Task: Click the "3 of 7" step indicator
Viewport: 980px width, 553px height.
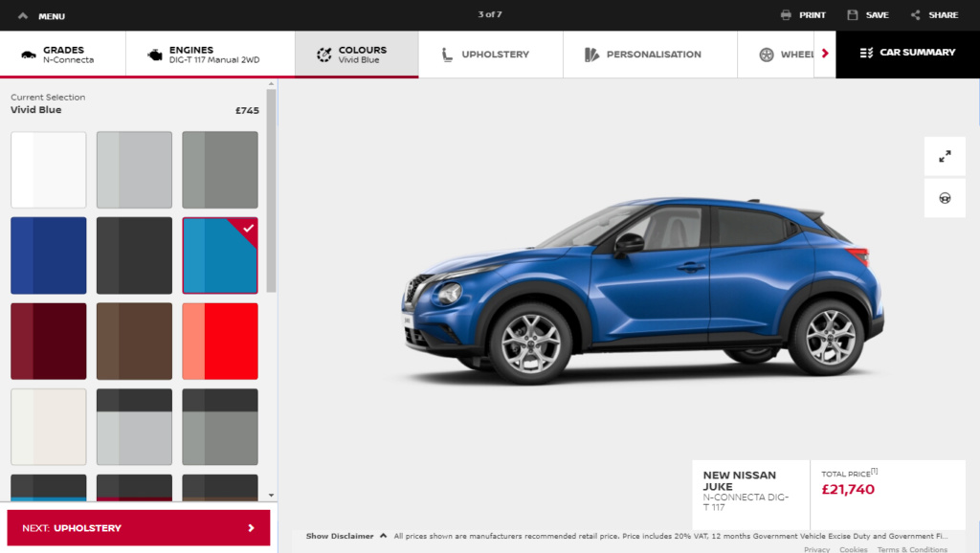Action: point(490,14)
